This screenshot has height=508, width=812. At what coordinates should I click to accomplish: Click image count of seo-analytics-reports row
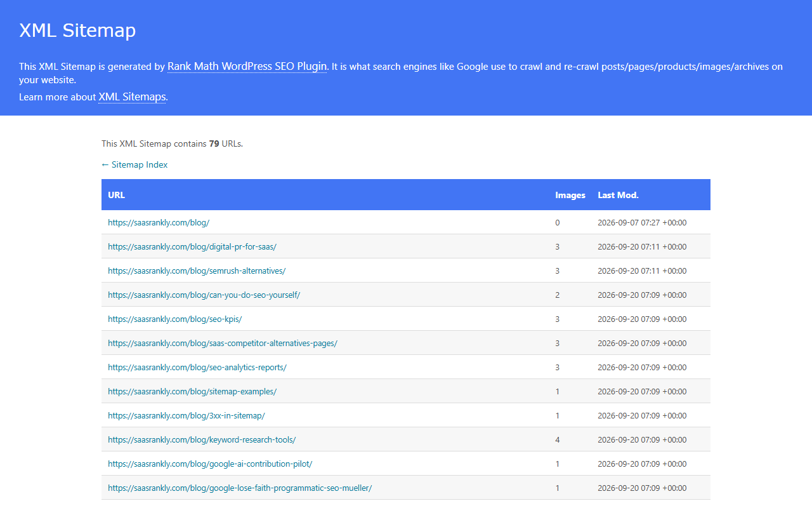558,367
